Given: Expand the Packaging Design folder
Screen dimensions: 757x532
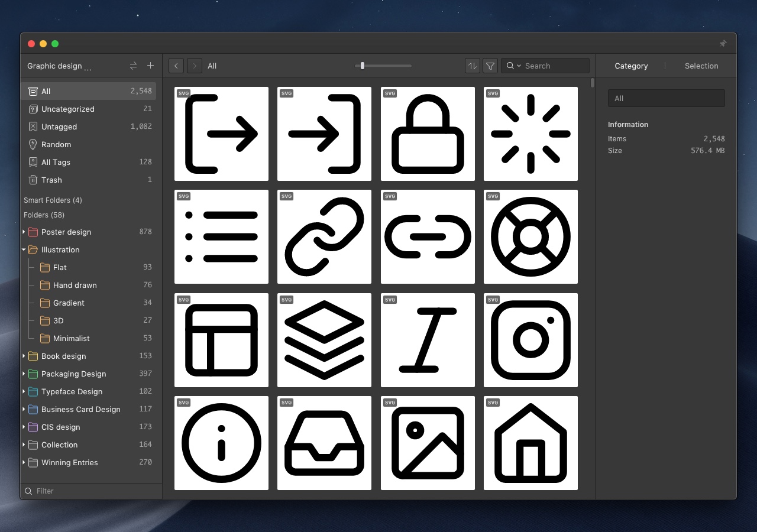Looking at the screenshot, I should [24, 374].
